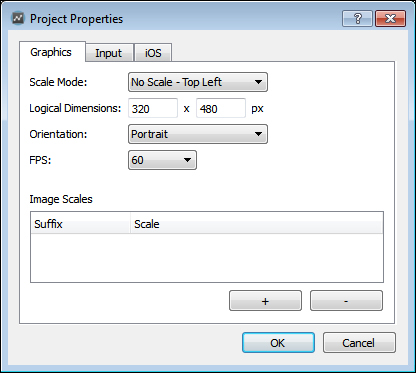Add an image scale with plus button
Viewport: 416px width, 373px height.
(x=265, y=301)
